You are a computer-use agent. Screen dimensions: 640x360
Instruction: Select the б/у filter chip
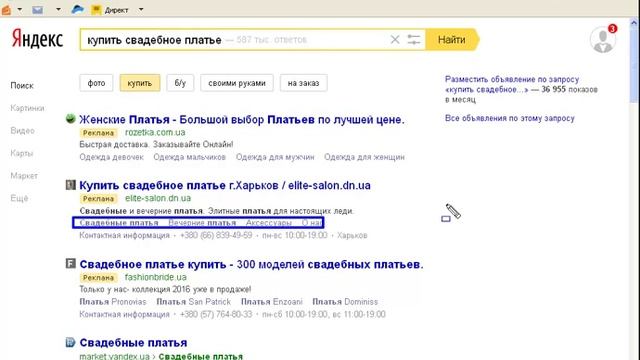(180, 83)
